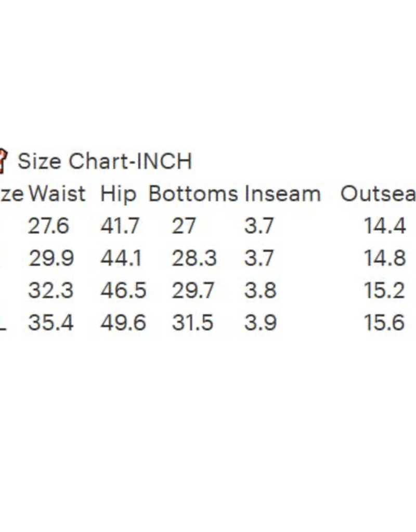
Task: Click the Bottoms column header
Action: pyautogui.click(x=193, y=194)
